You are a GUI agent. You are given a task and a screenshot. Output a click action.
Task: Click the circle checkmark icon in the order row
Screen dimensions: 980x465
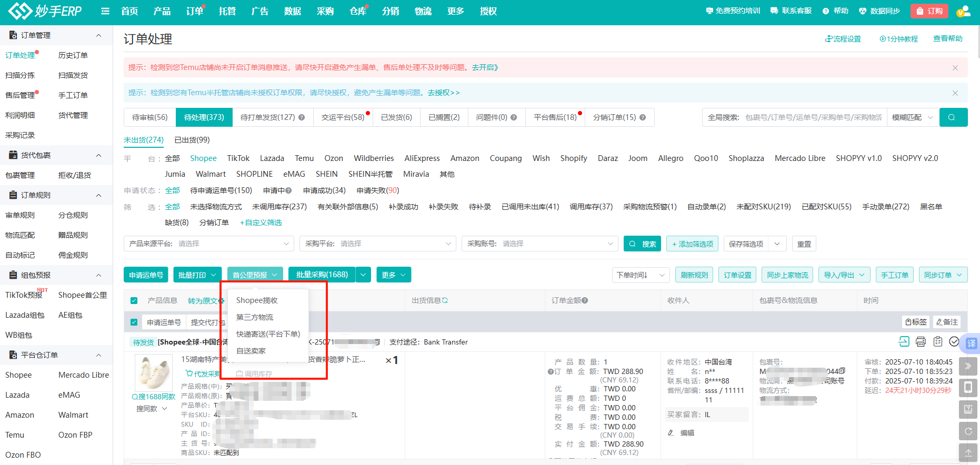[954, 342]
